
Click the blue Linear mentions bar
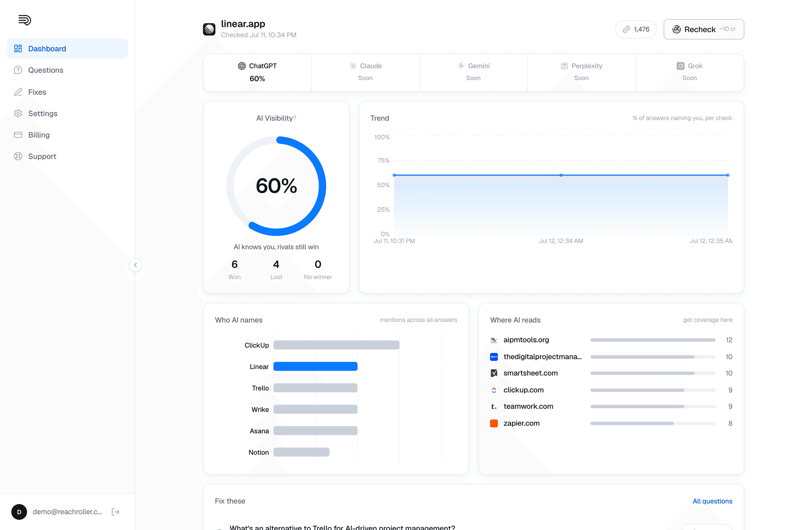tap(315, 366)
